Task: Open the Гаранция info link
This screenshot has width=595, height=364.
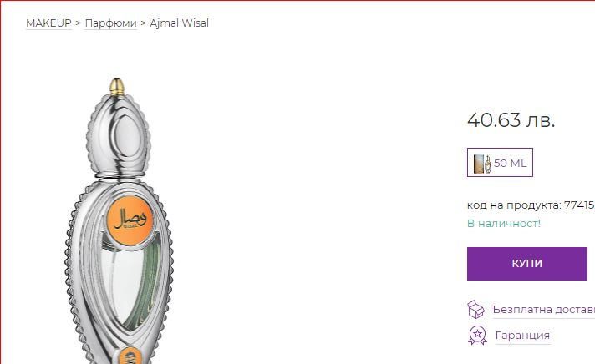Action: pyautogui.click(x=522, y=336)
